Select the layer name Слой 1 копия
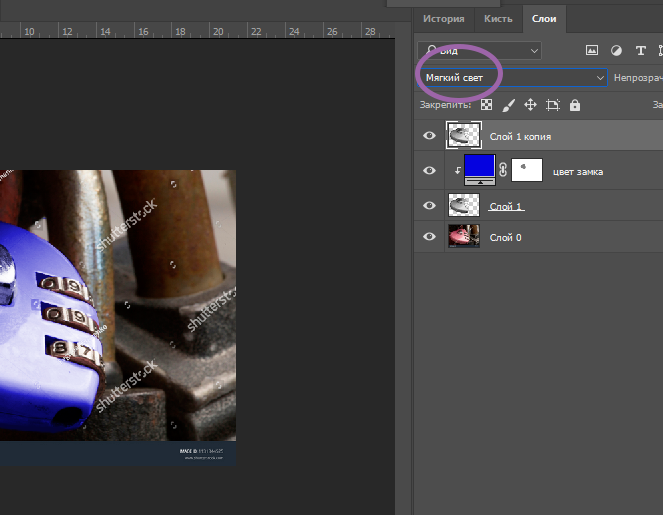This screenshot has width=663, height=515. 520,137
